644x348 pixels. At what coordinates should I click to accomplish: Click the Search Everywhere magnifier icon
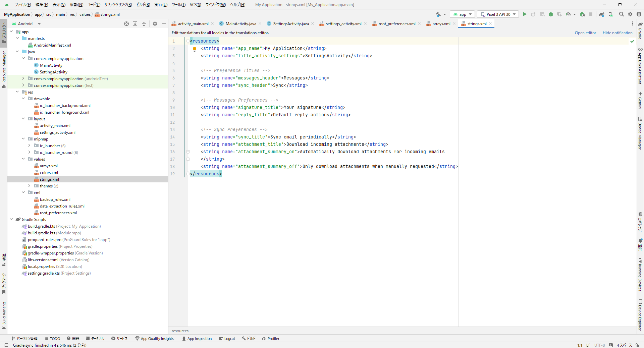[622, 14]
